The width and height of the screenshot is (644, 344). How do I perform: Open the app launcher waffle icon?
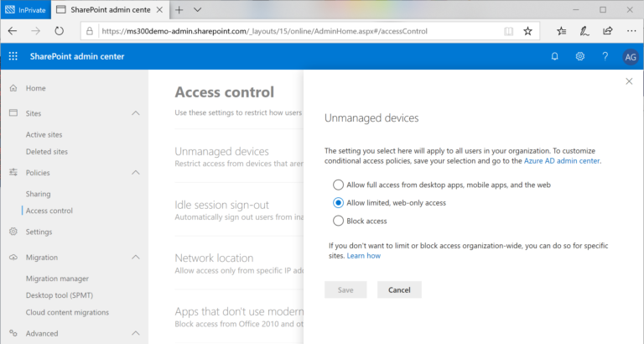pos(13,56)
